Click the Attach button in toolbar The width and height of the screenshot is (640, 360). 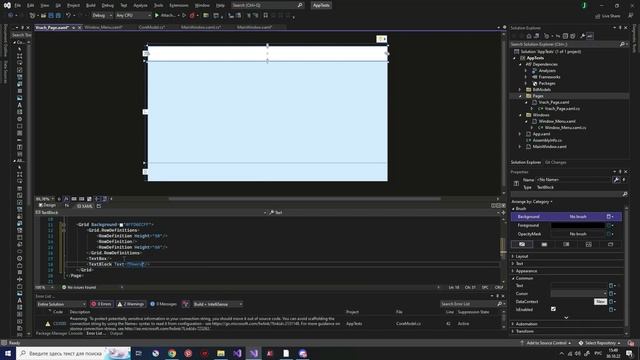[167, 16]
